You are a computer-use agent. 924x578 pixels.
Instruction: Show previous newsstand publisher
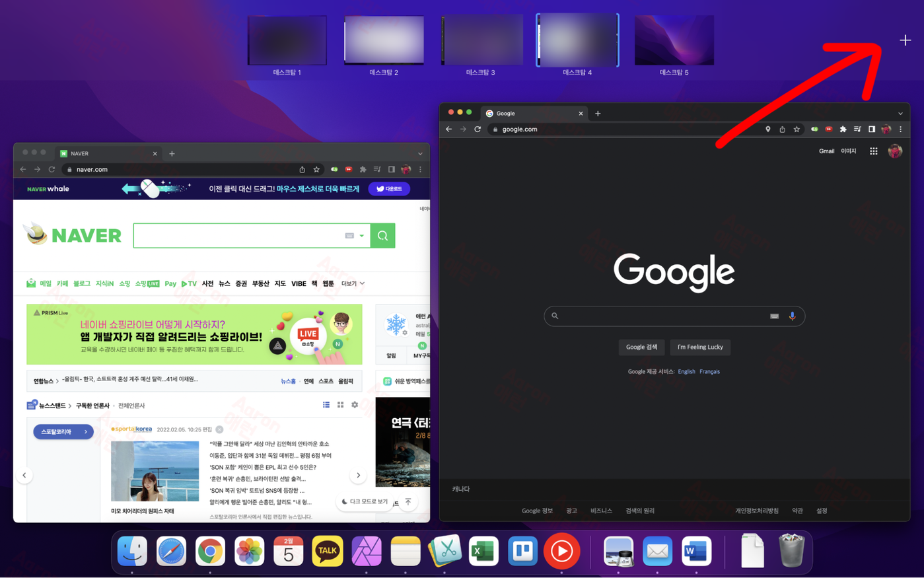coord(24,475)
